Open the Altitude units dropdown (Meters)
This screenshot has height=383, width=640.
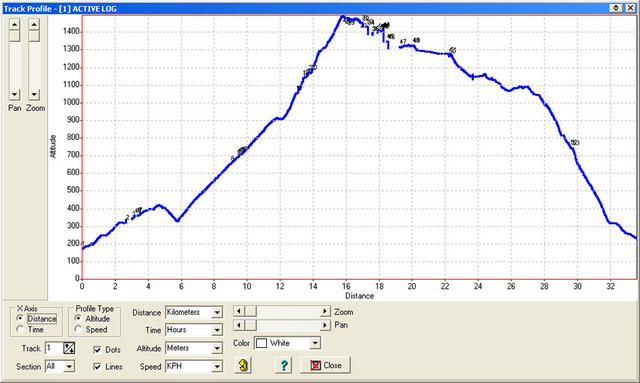217,348
